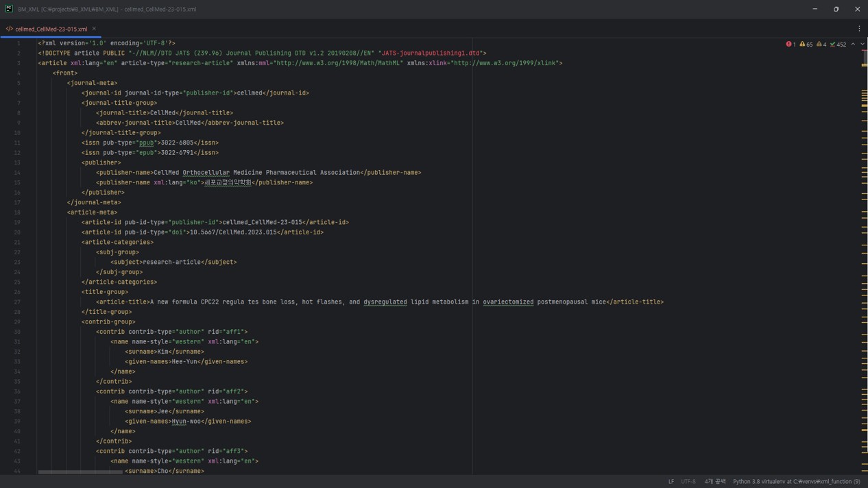Viewport: 868px width, 488px height.
Task: Click the PyCharm logo in title bar
Action: pos(9,9)
